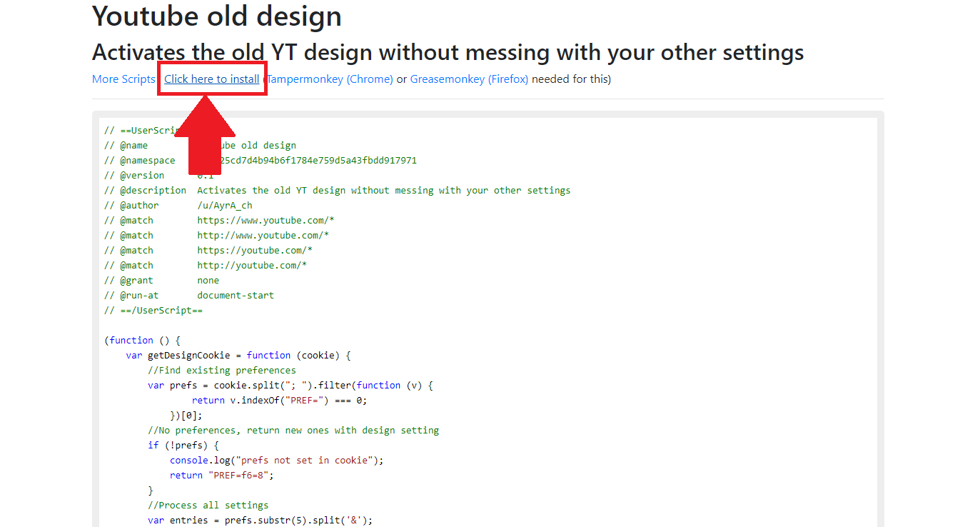This screenshot has width=980, height=527.
Task: Click the 'http://youtube.com/*' match line
Action: 206,266
